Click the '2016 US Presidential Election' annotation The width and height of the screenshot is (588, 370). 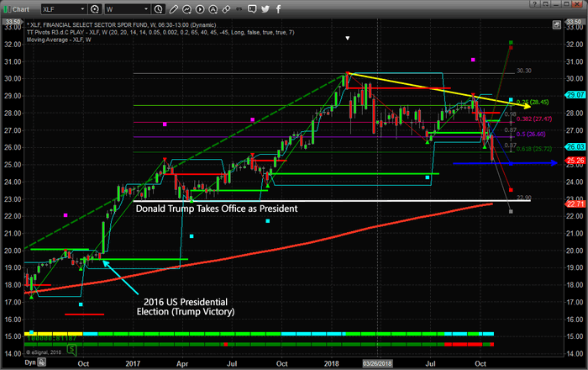186,307
